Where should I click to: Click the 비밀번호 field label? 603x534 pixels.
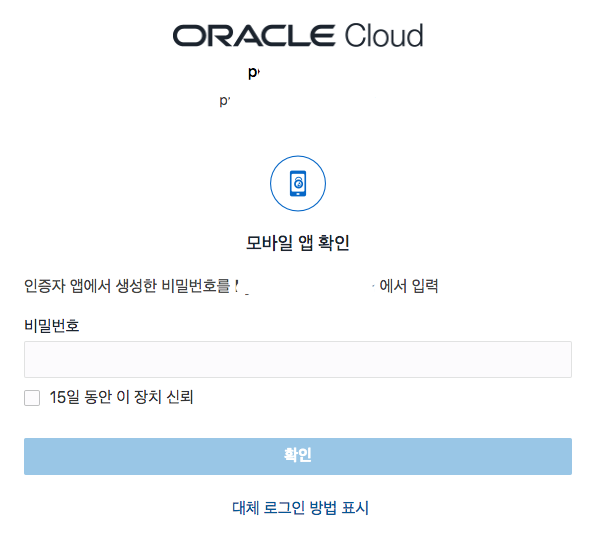[x=52, y=326]
